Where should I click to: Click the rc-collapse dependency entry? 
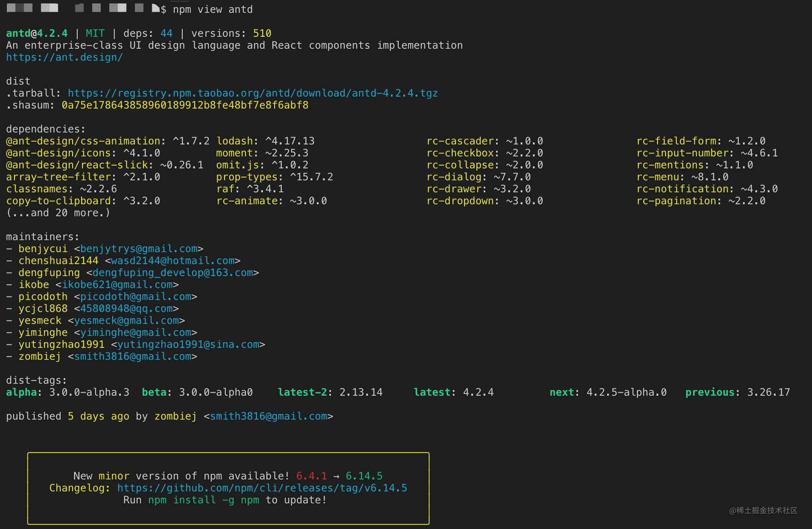click(x=485, y=165)
